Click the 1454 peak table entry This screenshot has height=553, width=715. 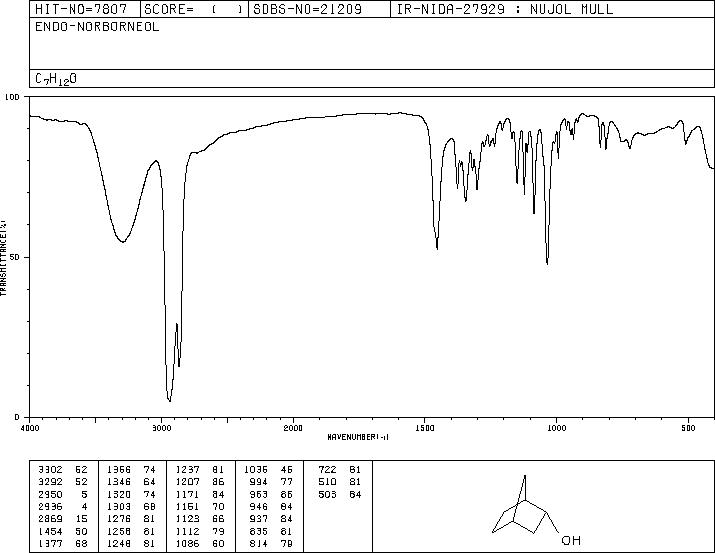click(x=63, y=532)
